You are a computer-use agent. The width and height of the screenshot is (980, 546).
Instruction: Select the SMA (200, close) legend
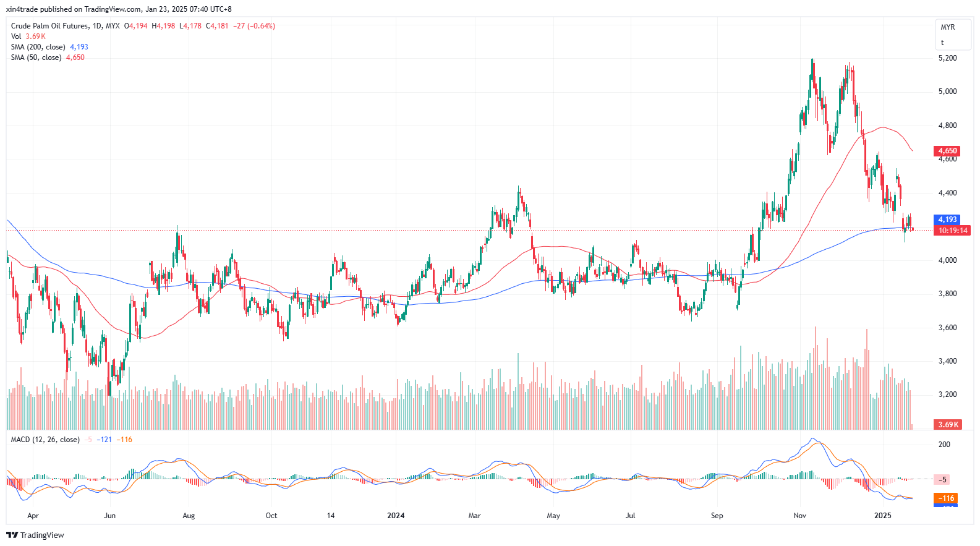(38, 47)
